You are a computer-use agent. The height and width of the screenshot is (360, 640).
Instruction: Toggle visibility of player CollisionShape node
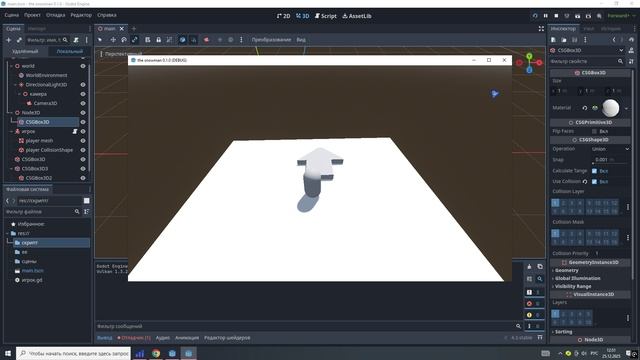click(x=83, y=150)
